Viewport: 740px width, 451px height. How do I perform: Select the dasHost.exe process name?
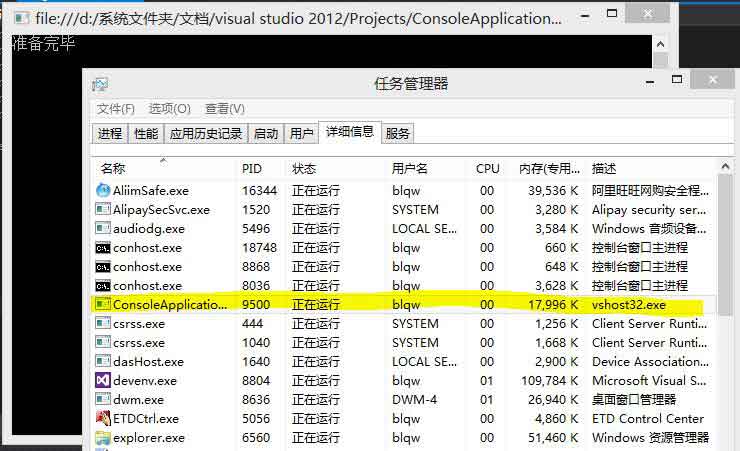coord(148,362)
